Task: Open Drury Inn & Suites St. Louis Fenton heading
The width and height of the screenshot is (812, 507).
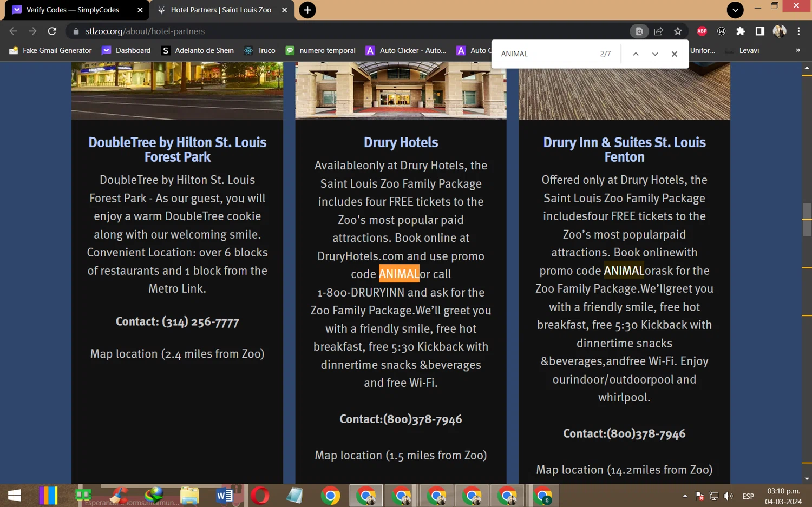Action: pyautogui.click(x=624, y=149)
